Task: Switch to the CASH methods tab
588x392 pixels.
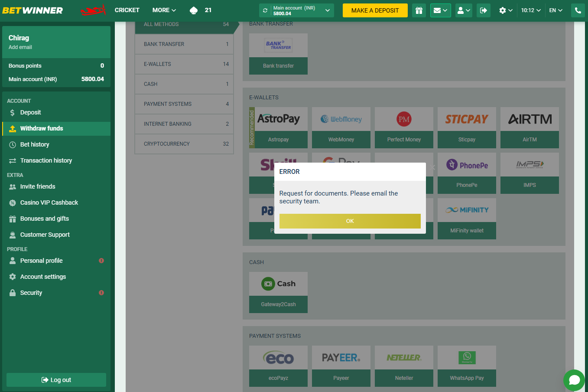Action: coord(184,84)
